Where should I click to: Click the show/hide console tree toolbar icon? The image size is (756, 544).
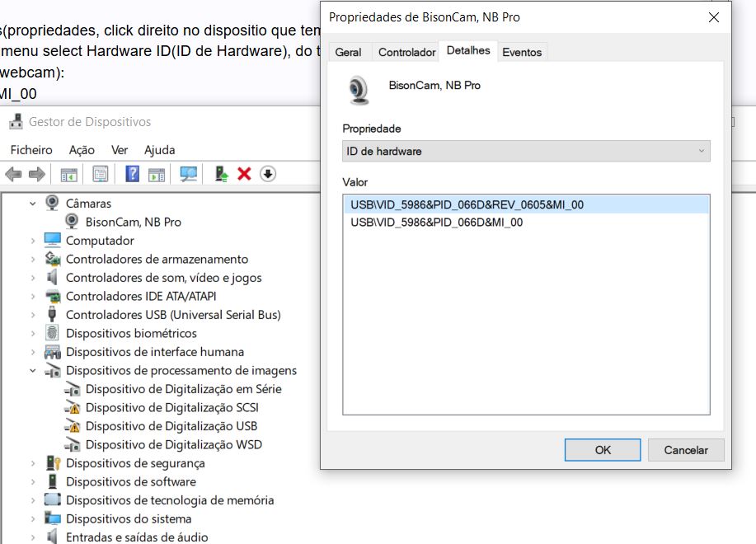69,174
